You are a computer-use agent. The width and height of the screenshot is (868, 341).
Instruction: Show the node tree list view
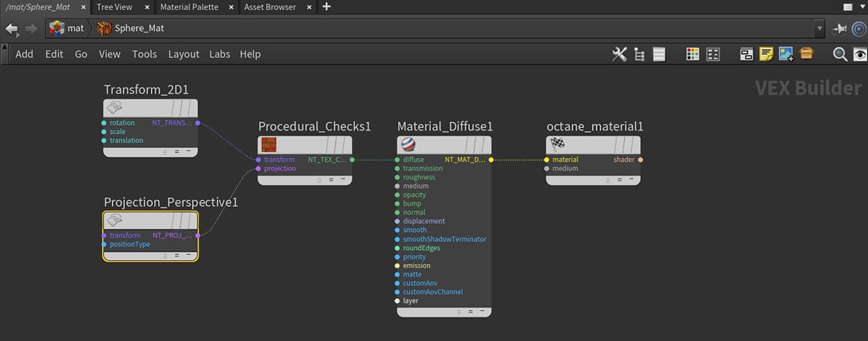click(639, 54)
